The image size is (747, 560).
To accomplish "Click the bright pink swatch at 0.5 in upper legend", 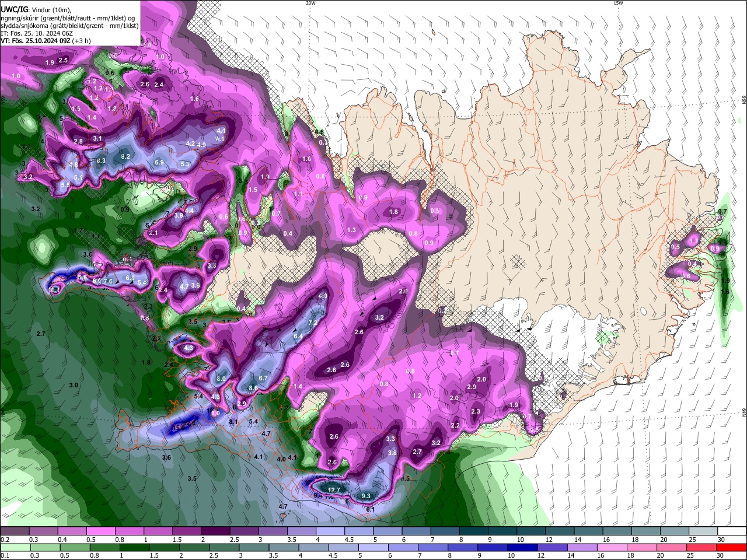I will (100, 531).
